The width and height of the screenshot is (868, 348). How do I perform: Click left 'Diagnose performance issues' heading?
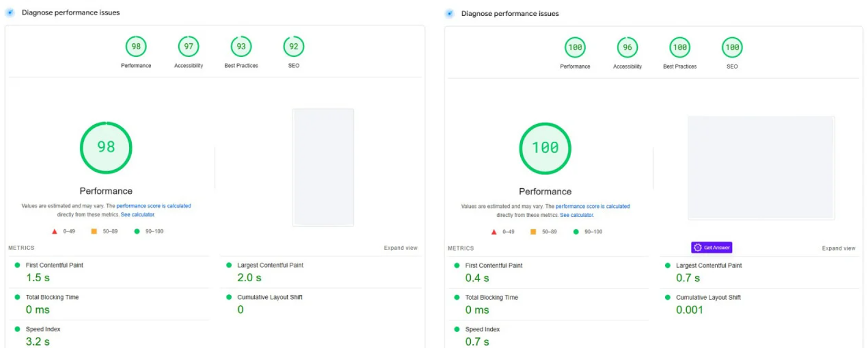(71, 13)
